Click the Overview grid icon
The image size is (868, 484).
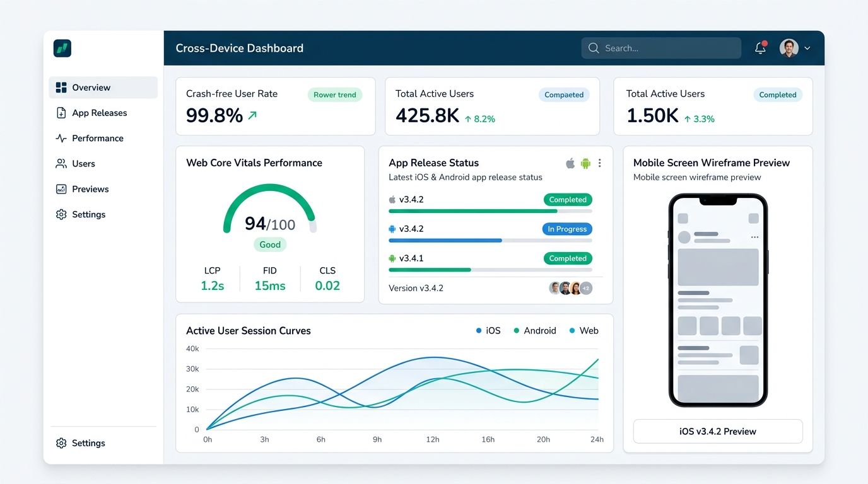pyautogui.click(x=61, y=88)
